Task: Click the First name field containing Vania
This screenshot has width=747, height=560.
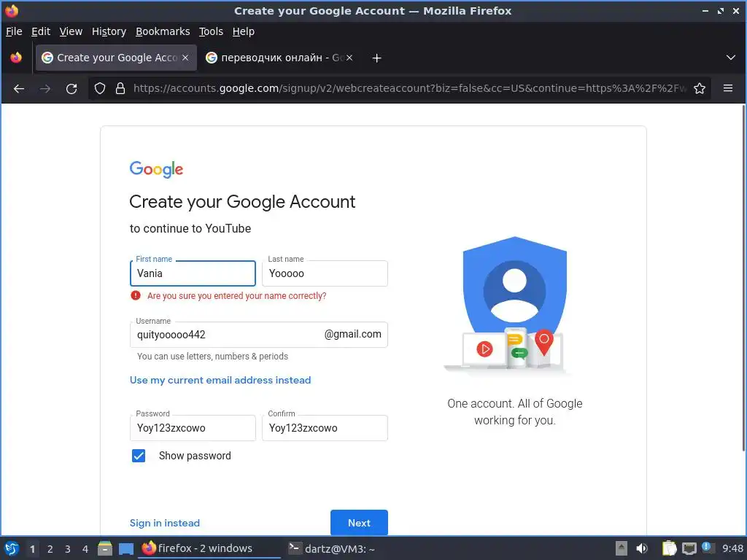Action: pos(193,273)
